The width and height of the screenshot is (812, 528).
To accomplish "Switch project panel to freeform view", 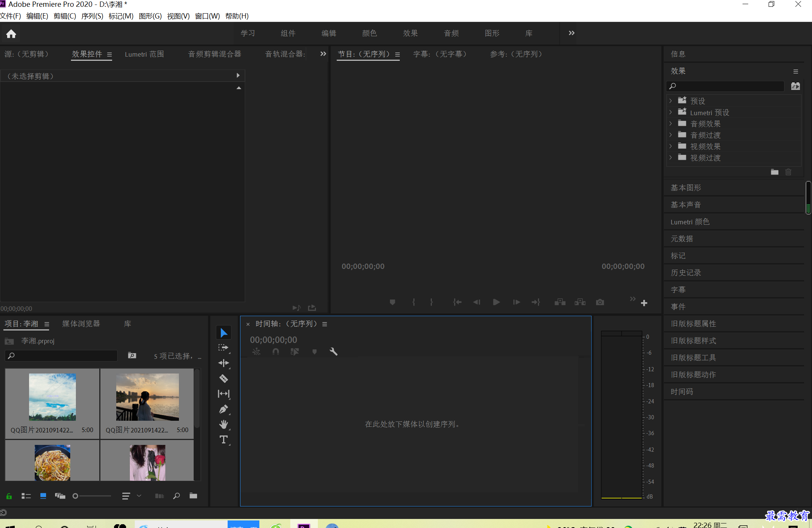I will [x=60, y=496].
